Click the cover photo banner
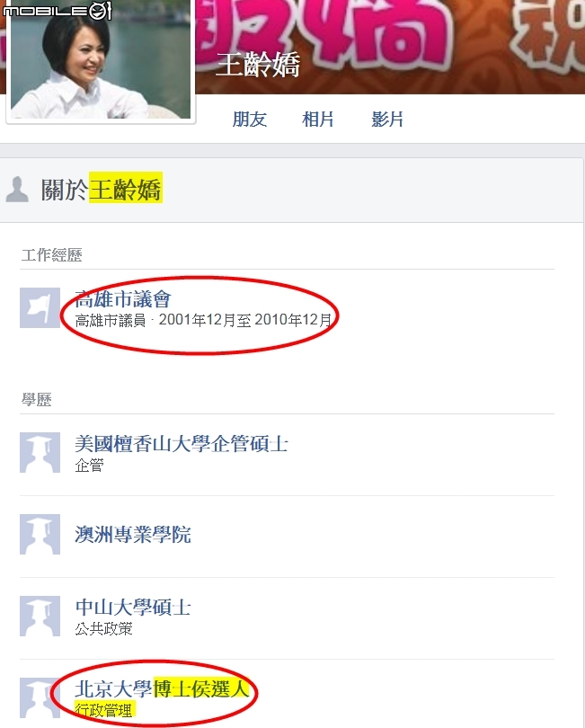 point(390,47)
